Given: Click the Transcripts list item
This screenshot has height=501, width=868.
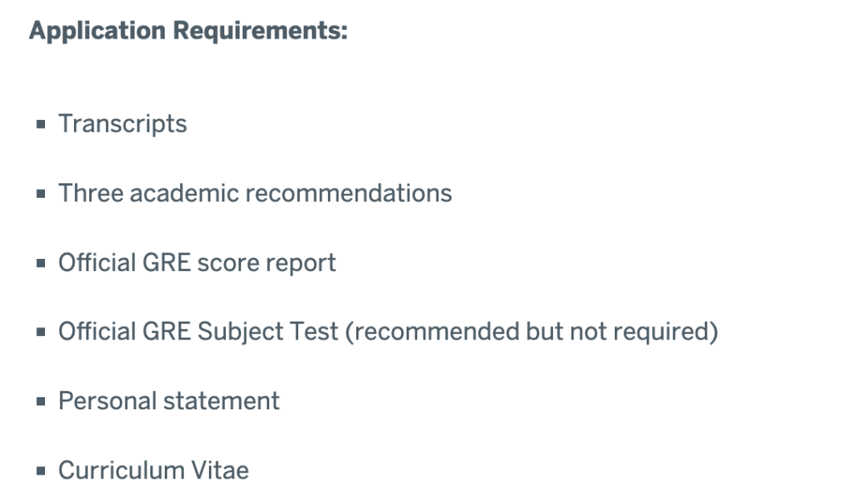Looking at the screenshot, I should [122, 124].
